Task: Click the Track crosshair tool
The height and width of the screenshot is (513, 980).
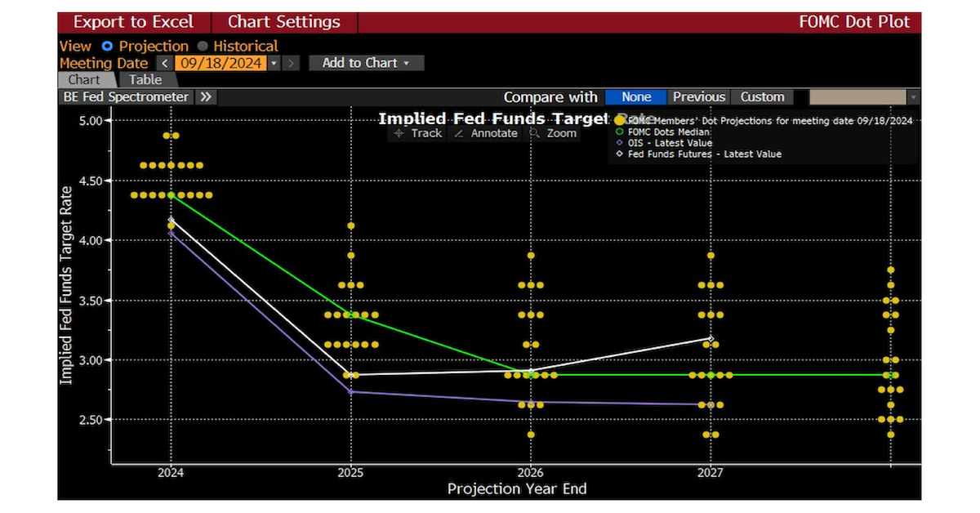Action: click(417, 133)
